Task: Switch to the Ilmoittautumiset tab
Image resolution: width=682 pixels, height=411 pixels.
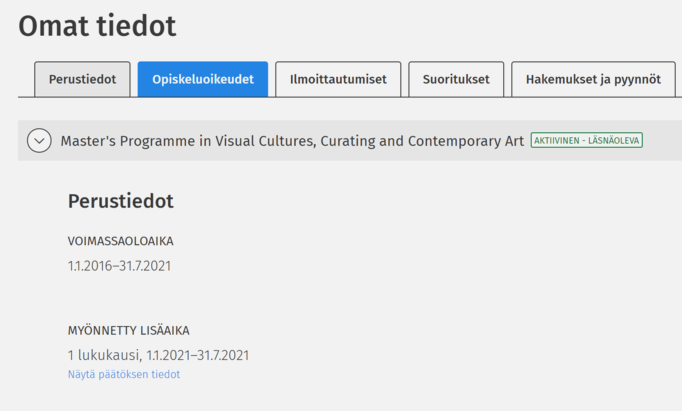Action: click(338, 80)
